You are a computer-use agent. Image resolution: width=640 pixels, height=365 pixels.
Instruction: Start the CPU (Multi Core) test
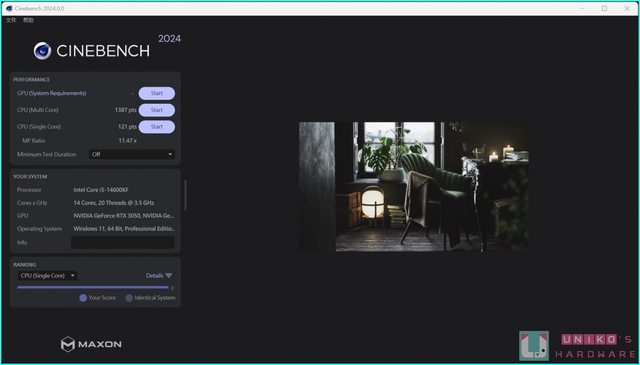157,110
